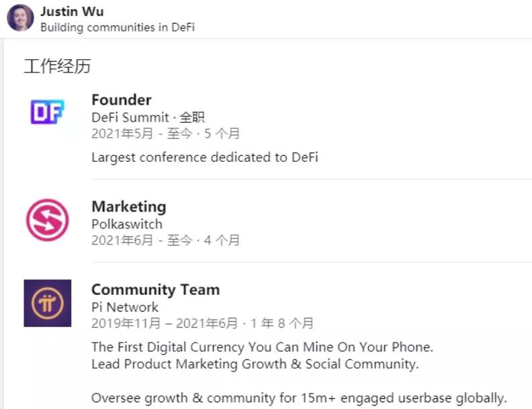Click the pink Polkaswitch logo
The height and width of the screenshot is (409, 532).
click(x=47, y=220)
